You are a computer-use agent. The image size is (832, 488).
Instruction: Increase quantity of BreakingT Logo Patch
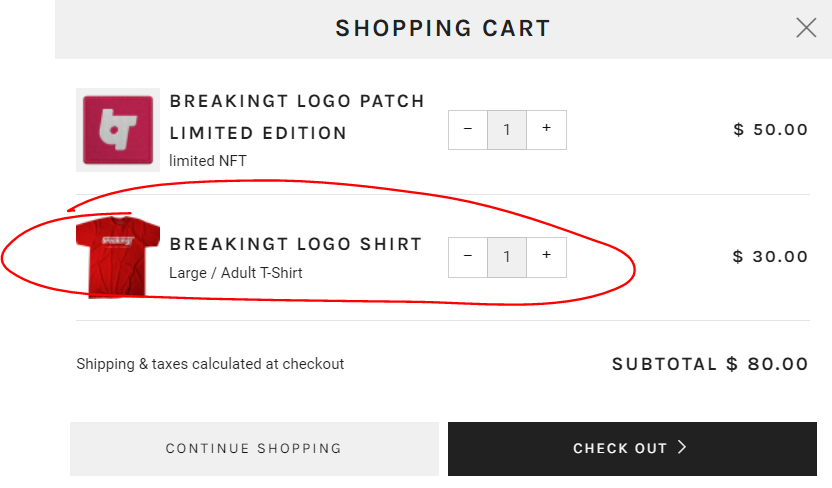pos(546,129)
